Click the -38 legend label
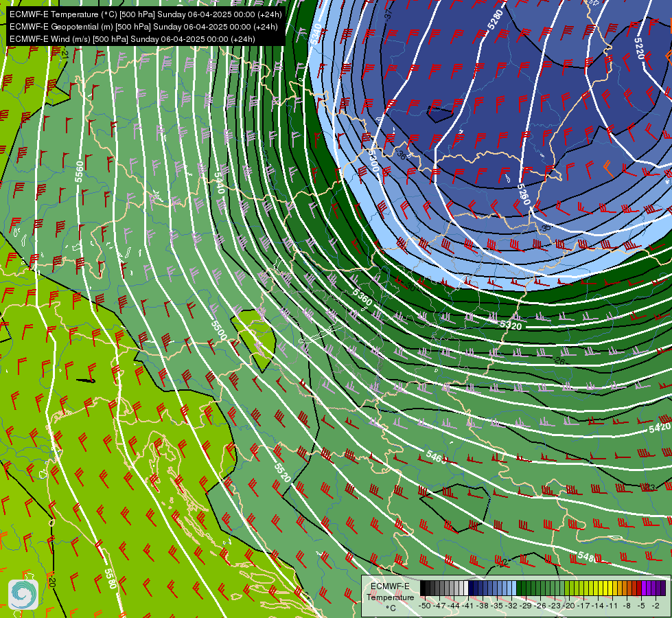This screenshot has height=618, width=672. point(483,606)
